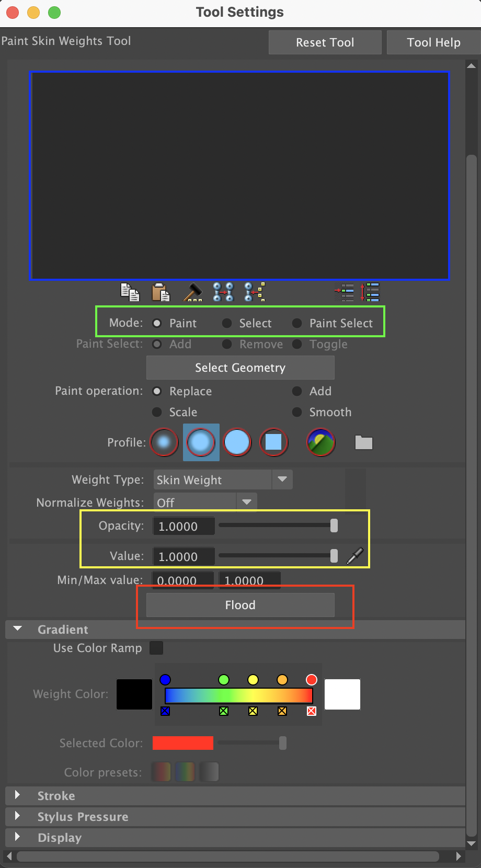Click the blue ramp handle circle
The height and width of the screenshot is (868, 481).
[165, 679]
